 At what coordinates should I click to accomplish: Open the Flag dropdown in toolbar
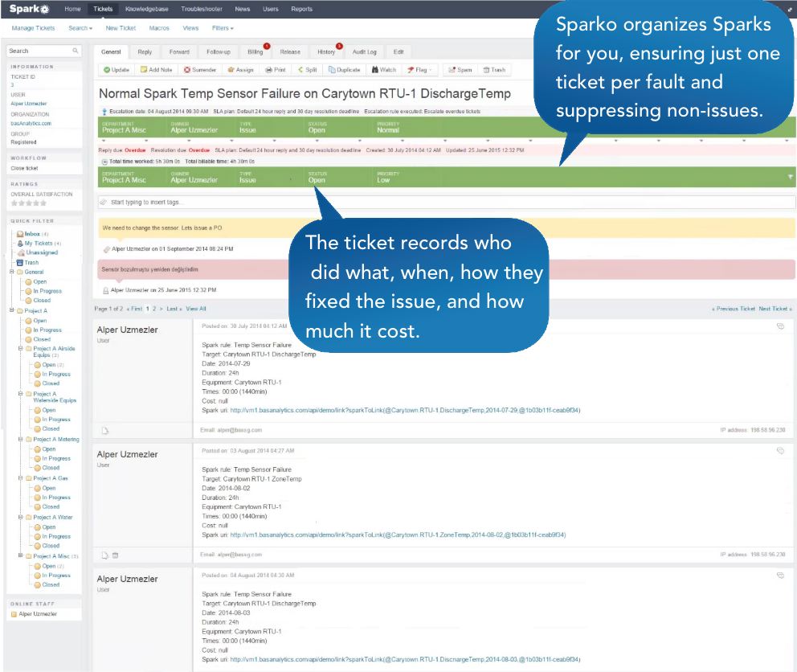pos(420,70)
